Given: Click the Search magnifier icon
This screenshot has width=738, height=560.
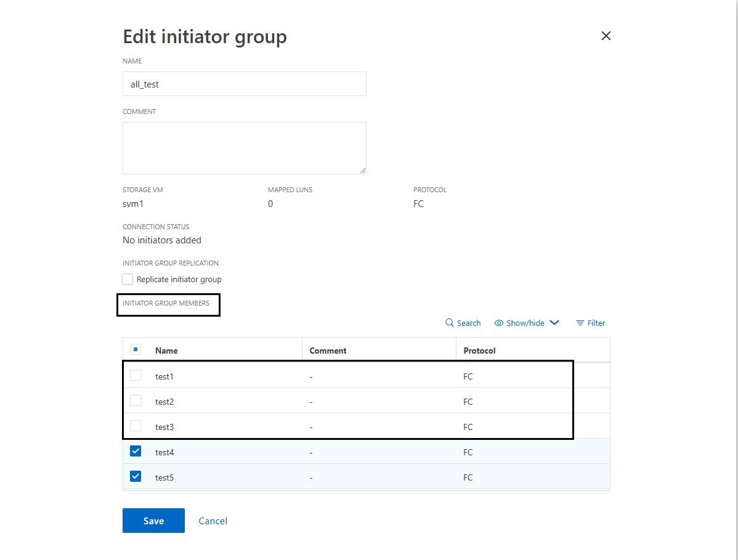Looking at the screenshot, I should (450, 323).
